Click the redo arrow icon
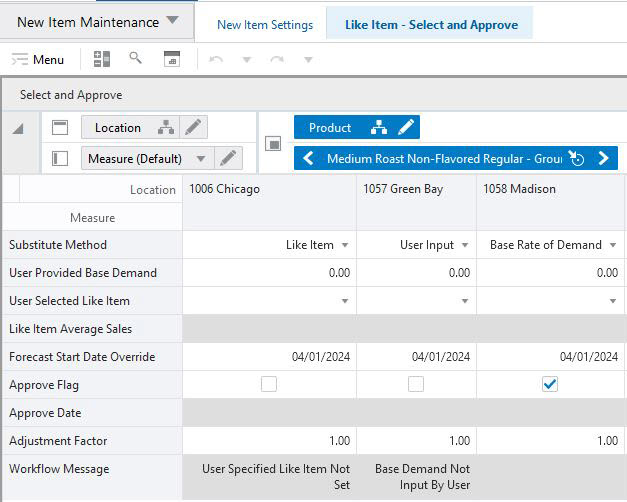 [277, 60]
